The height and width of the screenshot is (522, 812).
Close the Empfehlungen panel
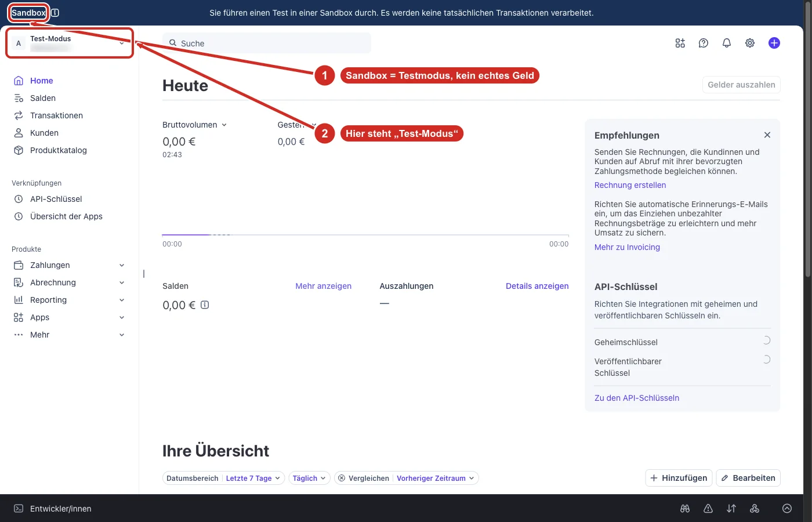(x=767, y=135)
